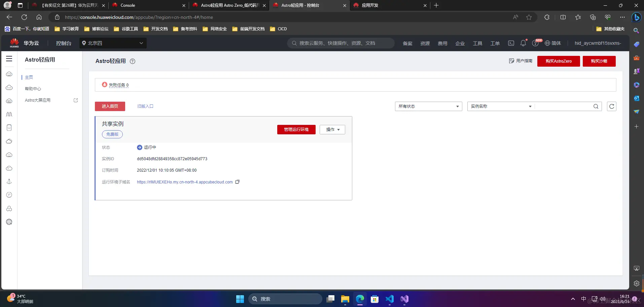Screen dimensions: 644x307
Task: Open the hid_aycwmbf15svxns account menu
Action: (x=598, y=43)
